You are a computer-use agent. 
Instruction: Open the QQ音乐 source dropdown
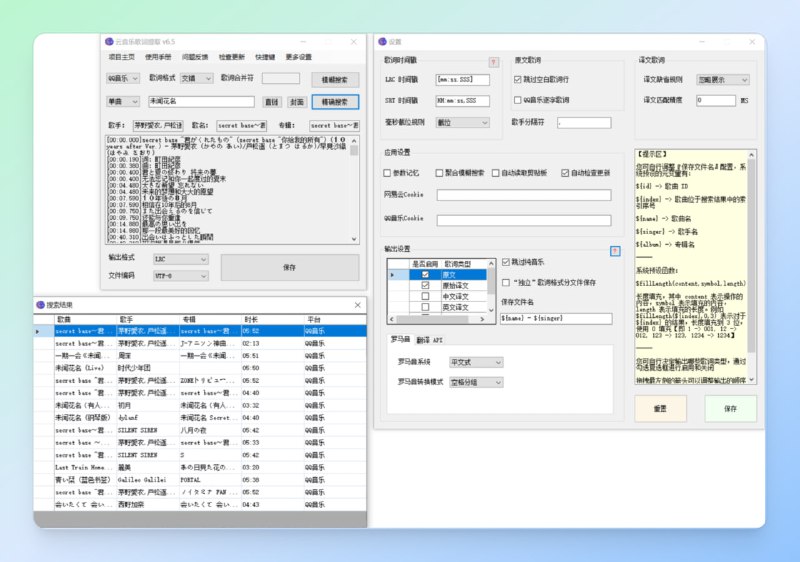pyautogui.click(x=122, y=78)
